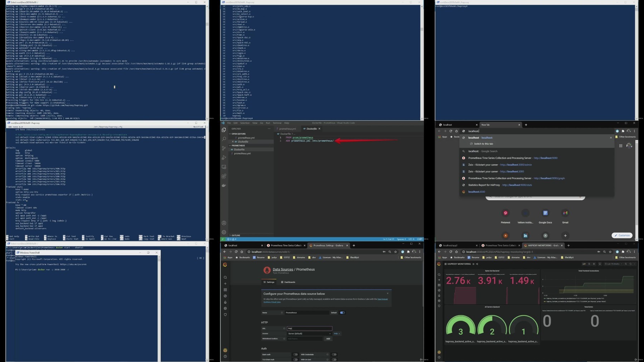Screen dimensions: 644x362
Task: Click Add panel icon on HAProxy dashboard toolbar
Action: 584,264
